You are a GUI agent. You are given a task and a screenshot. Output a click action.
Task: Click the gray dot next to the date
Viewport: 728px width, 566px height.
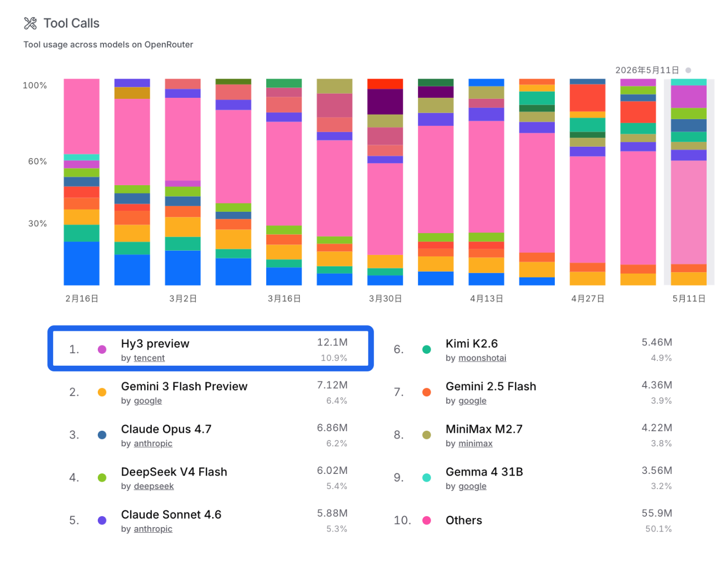pos(688,70)
